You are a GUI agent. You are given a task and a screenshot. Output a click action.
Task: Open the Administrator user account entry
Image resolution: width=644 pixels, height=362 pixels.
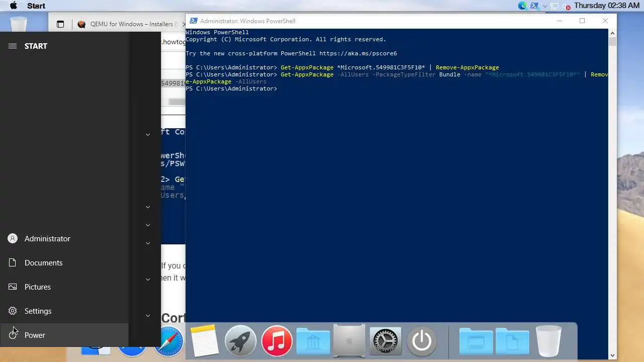pyautogui.click(x=64, y=239)
